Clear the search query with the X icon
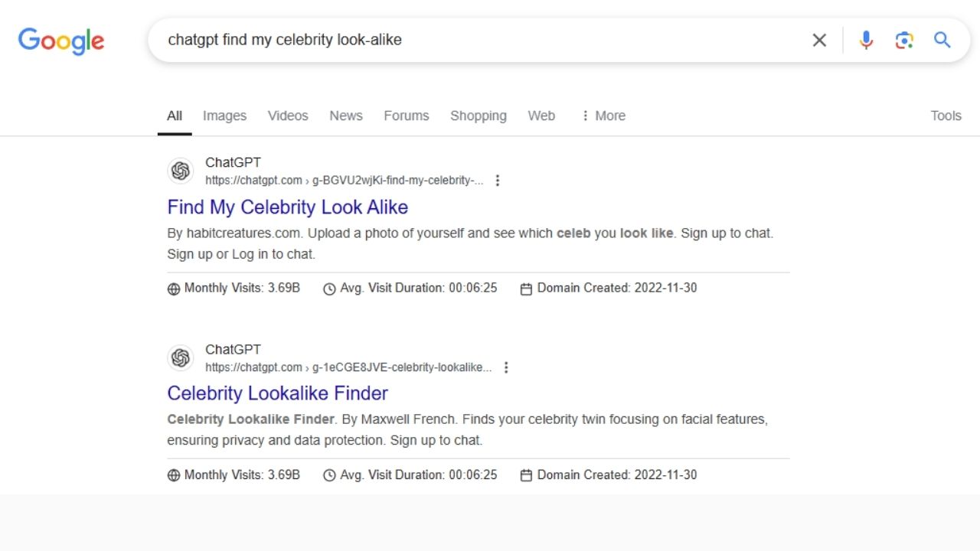 819,40
